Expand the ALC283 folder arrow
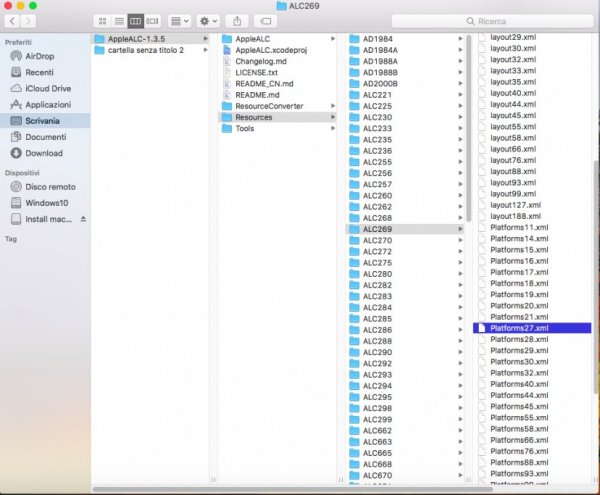Image resolution: width=600 pixels, height=495 pixels. click(460, 296)
